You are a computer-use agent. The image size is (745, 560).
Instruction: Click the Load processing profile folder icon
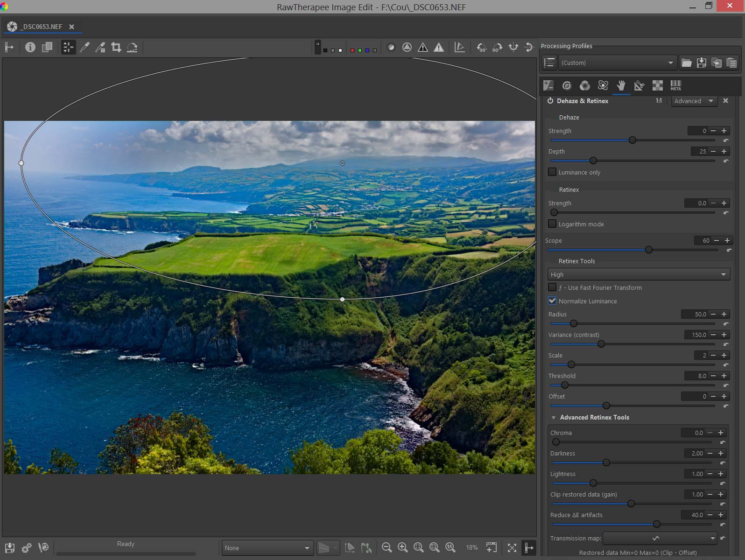pos(686,63)
